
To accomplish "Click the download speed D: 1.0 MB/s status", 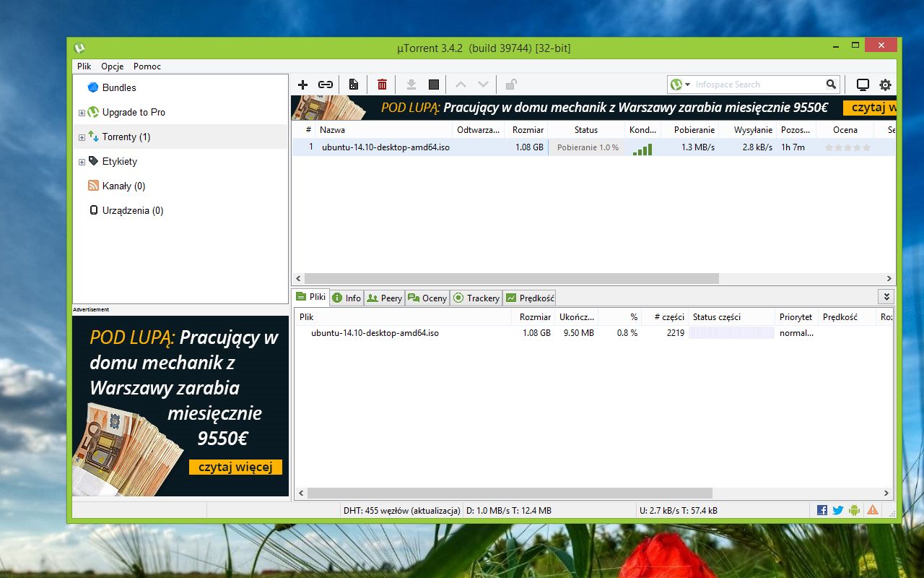I will coord(509,510).
